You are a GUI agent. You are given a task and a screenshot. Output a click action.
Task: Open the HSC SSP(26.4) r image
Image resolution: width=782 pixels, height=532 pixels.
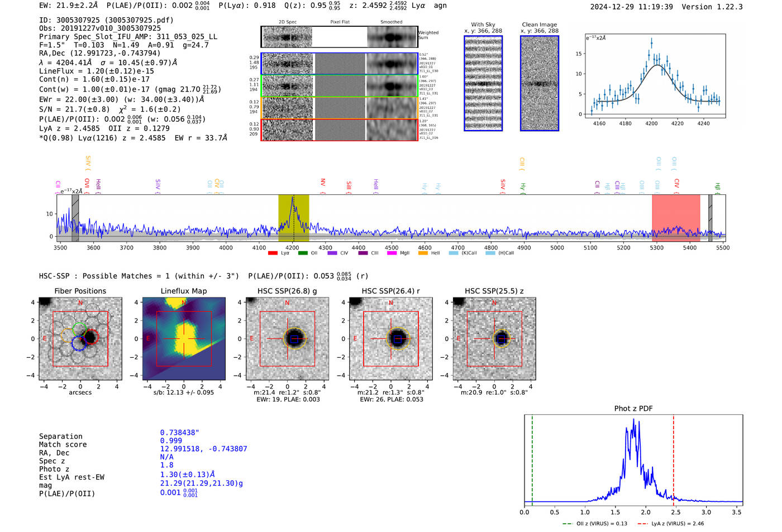[x=391, y=339]
